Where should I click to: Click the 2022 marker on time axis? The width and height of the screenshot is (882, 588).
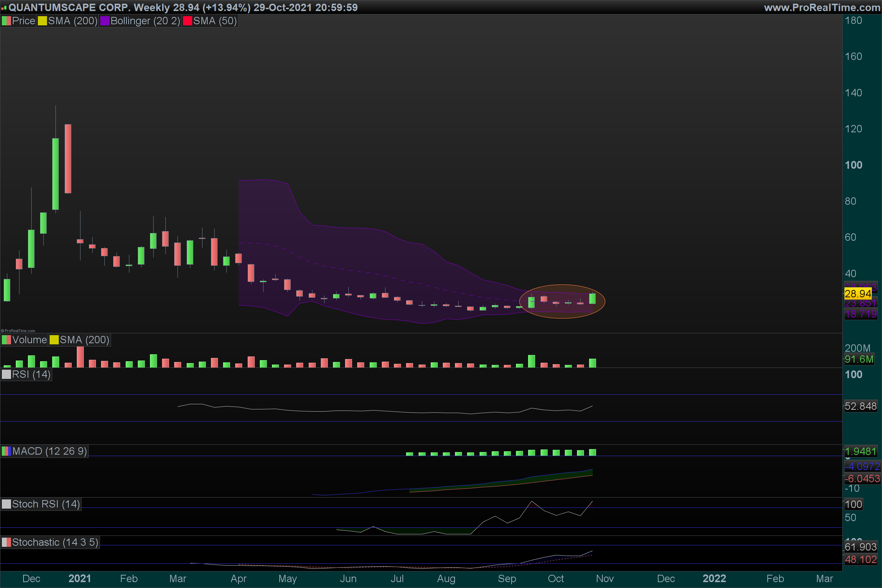(714, 578)
